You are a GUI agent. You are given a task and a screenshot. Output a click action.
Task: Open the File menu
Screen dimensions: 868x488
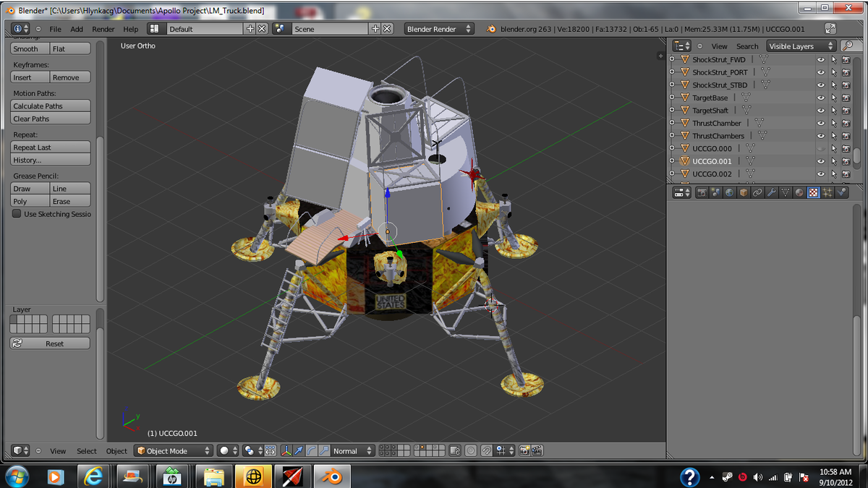pyautogui.click(x=55, y=29)
